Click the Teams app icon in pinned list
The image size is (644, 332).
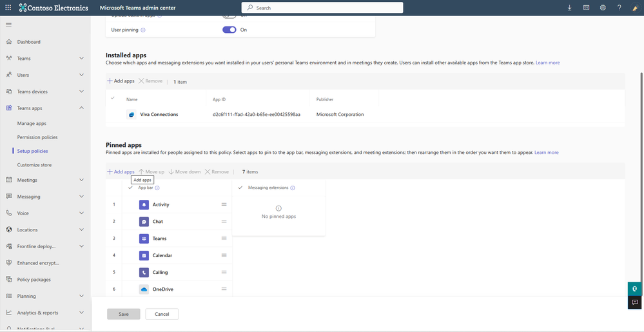click(144, 239)
